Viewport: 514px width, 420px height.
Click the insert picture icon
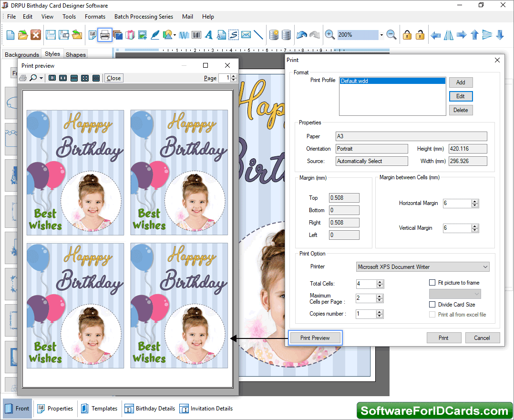tap(143, 35)
